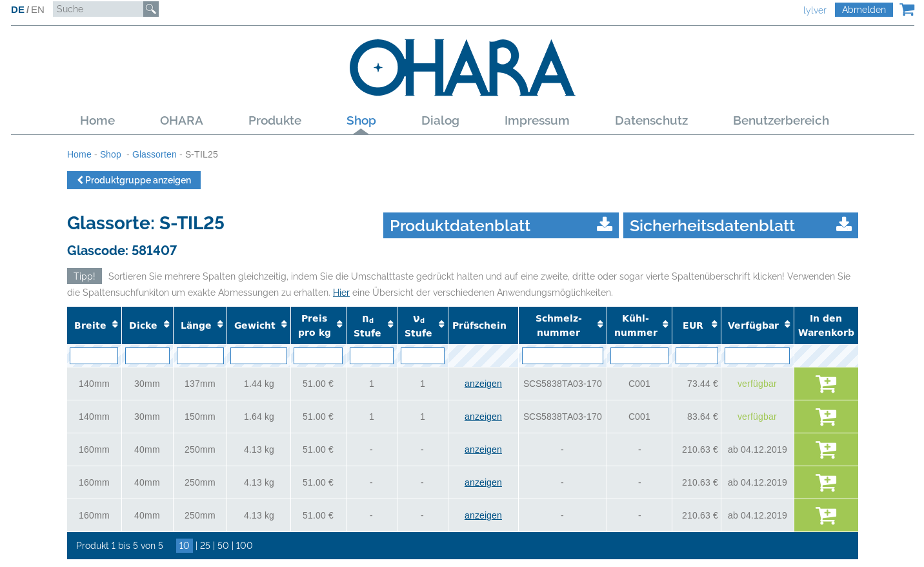Click the Länge filter input
This screenshot has width=924, height=567.
click(x=200, y=356)
